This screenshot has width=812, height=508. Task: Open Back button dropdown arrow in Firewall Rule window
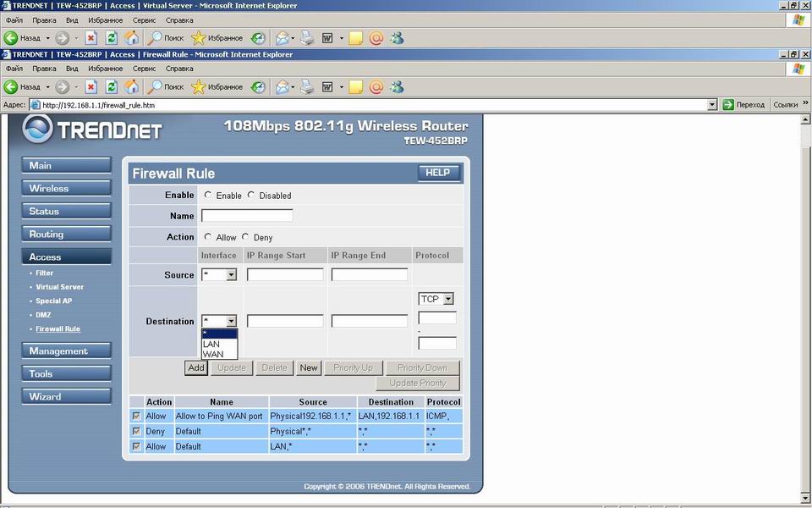(x=47, y=87)
